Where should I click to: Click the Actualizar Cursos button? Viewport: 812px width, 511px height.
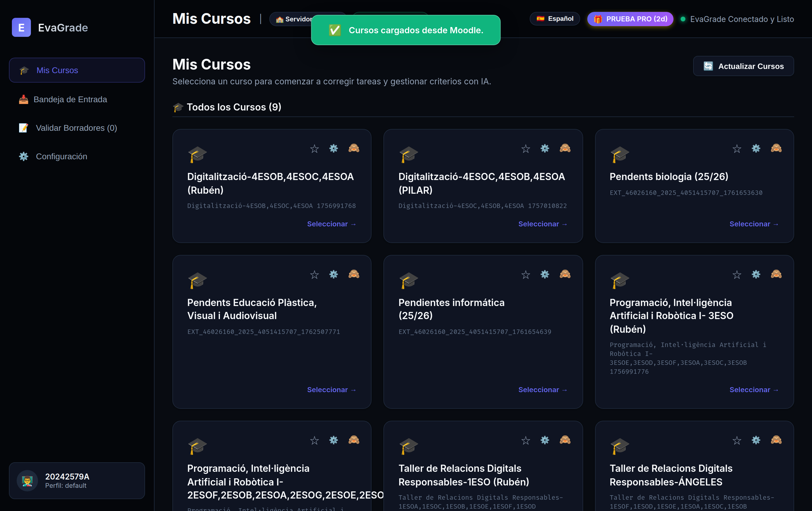coord(743,66)
